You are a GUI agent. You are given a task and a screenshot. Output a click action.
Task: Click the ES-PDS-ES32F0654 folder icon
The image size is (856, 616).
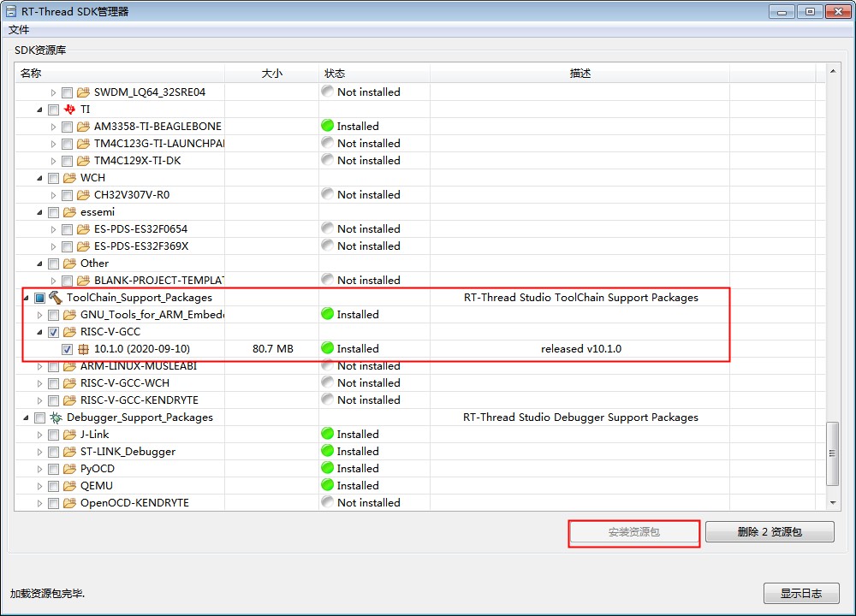(x=83, y=229)
